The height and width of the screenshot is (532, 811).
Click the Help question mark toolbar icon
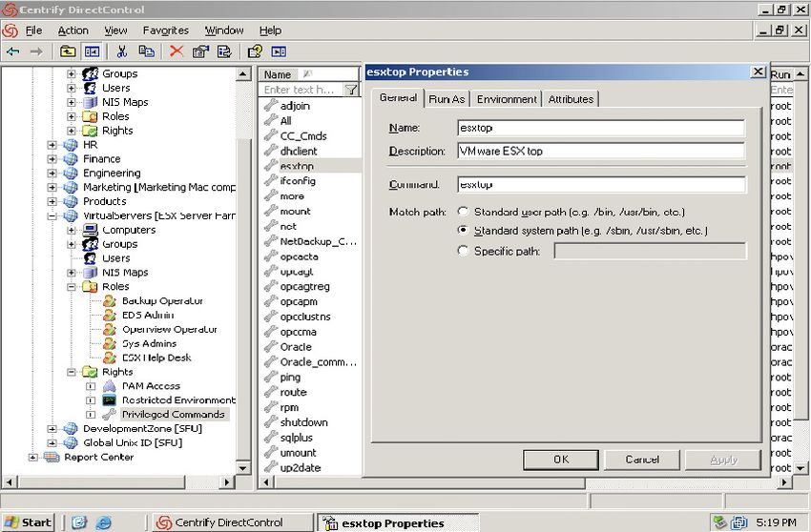pyautogui.click(x=255, y=51)
